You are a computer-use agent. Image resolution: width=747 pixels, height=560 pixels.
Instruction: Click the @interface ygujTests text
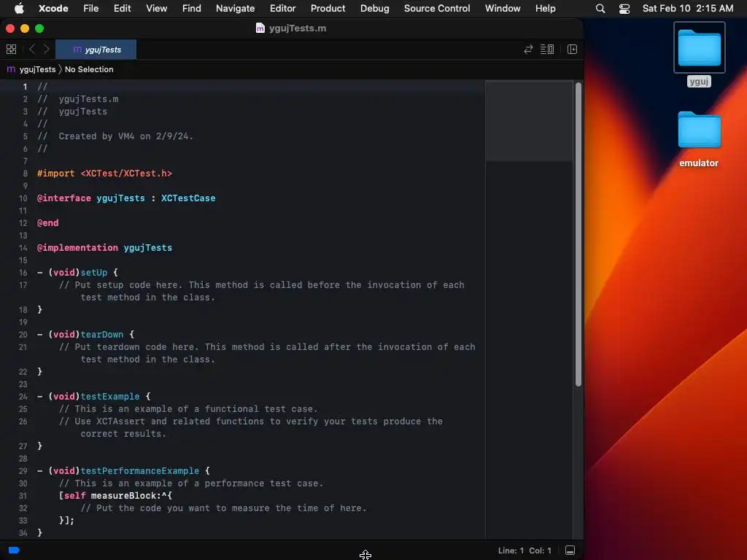(91, 198)
